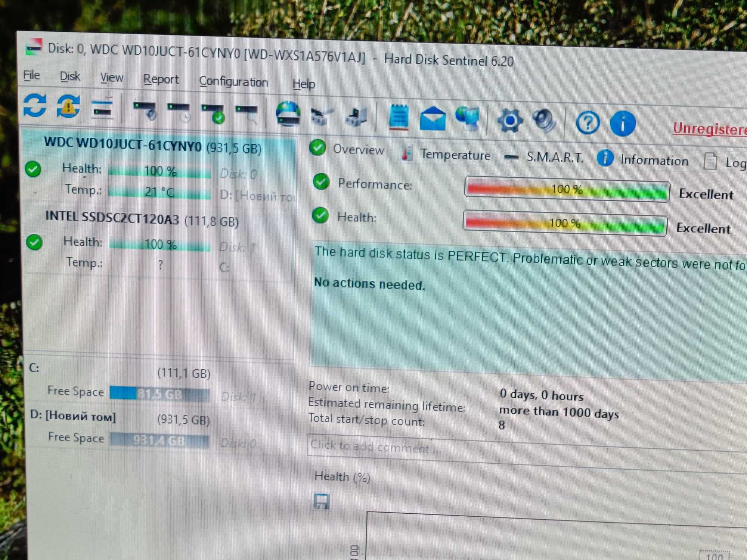The width and height of the screenshot is (747, 560).
Task: Click the WDC disk Health 100 % bar
Action: click(x=159, y=172)
